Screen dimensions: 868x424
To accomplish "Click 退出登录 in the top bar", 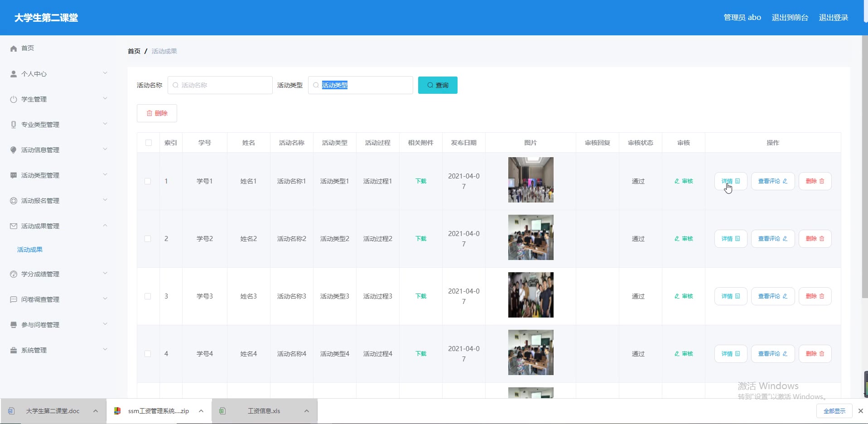I will coord(833,18).
